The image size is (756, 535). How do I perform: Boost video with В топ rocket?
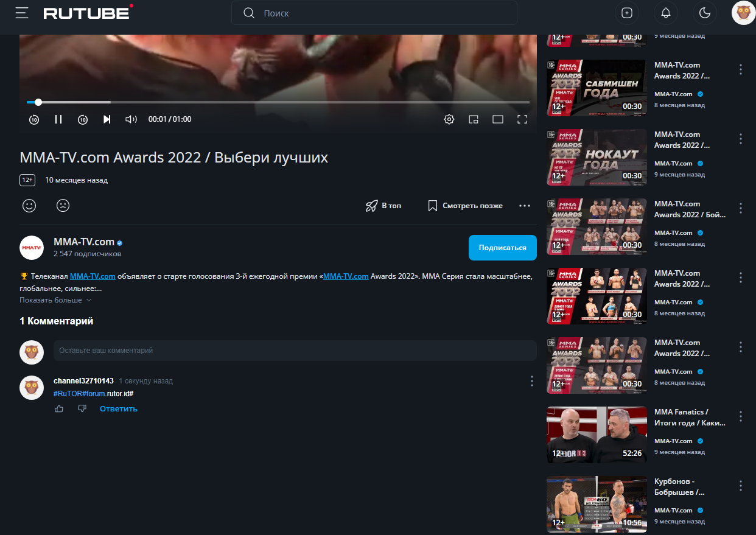coord(383,206)
